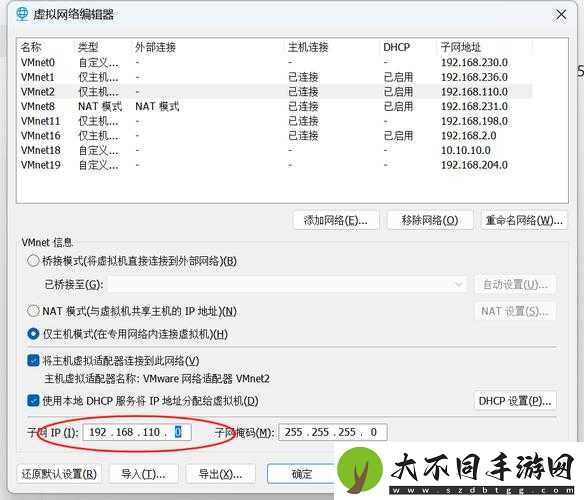Select the 桥接模式 radio button
The image size is (584, 500).
[33, 260]
